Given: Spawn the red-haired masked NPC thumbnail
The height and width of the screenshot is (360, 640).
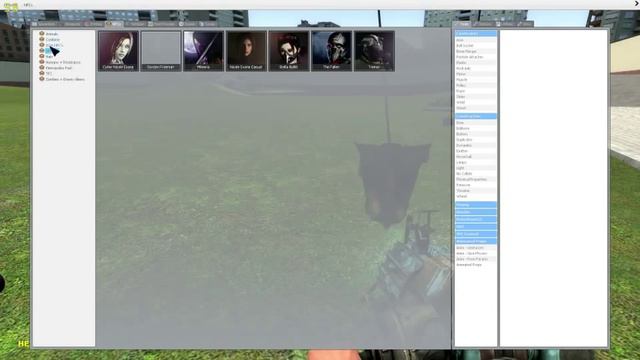Looking at the screenshot, I should pos(289,51).
